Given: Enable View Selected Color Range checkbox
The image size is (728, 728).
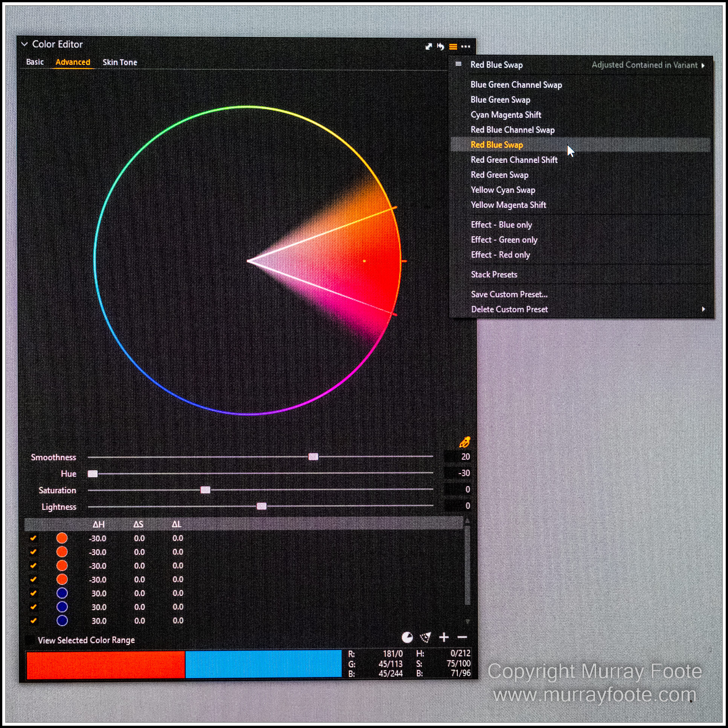Looking at the screenshot, I should pos(30,640).
